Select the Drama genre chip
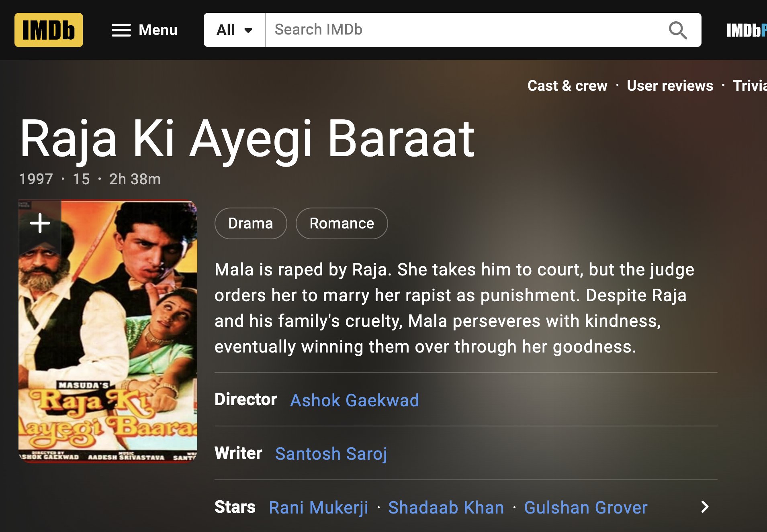767x532 pixels. coord(250,223)
